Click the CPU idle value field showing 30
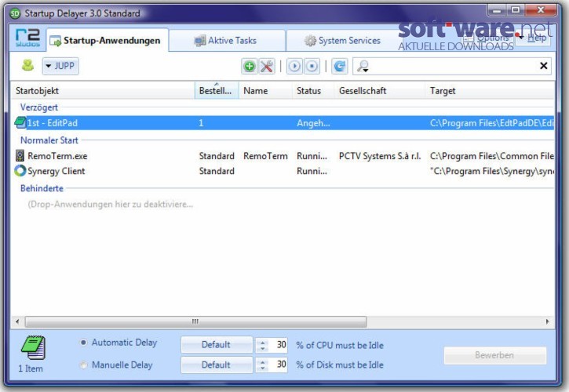The height and width of the screenshot is (392, 569). [279, 344]
